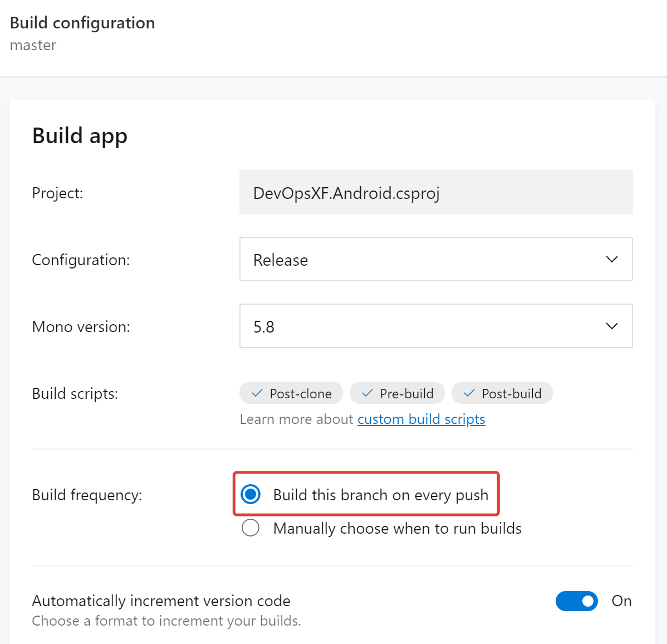Click the checkmark icon in Post-clone chip
The width and height of the screenshot is (667, 644).
(x=257, y=393)
